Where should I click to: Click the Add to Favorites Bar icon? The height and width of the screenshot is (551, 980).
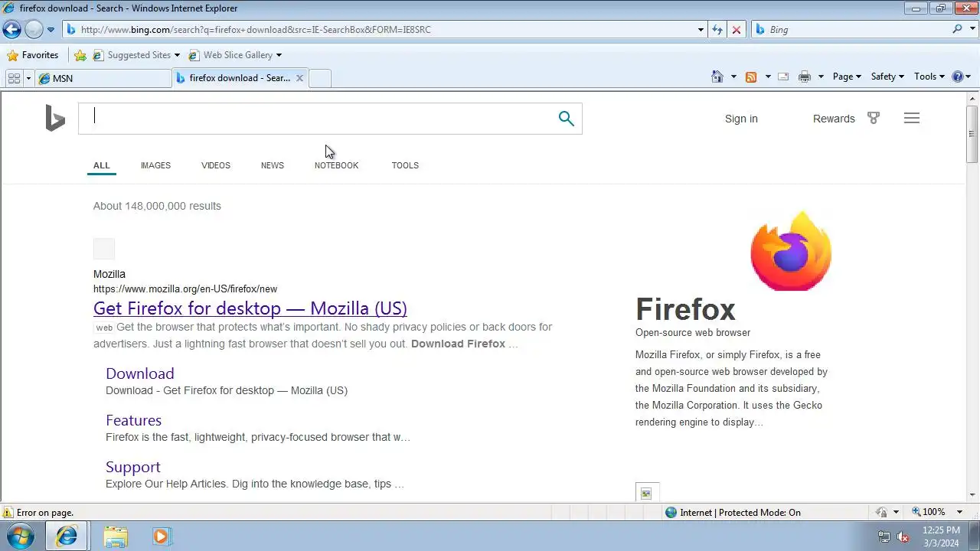point(80,55)
